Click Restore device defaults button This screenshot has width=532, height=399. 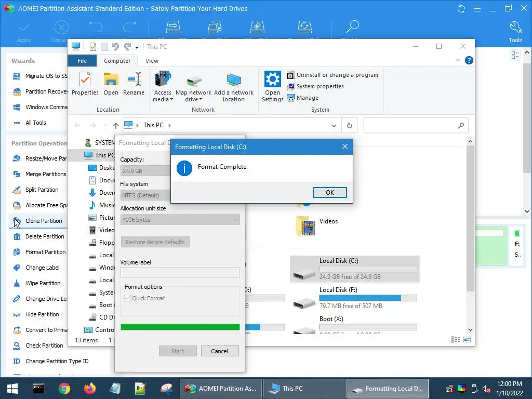coord(155,242)
